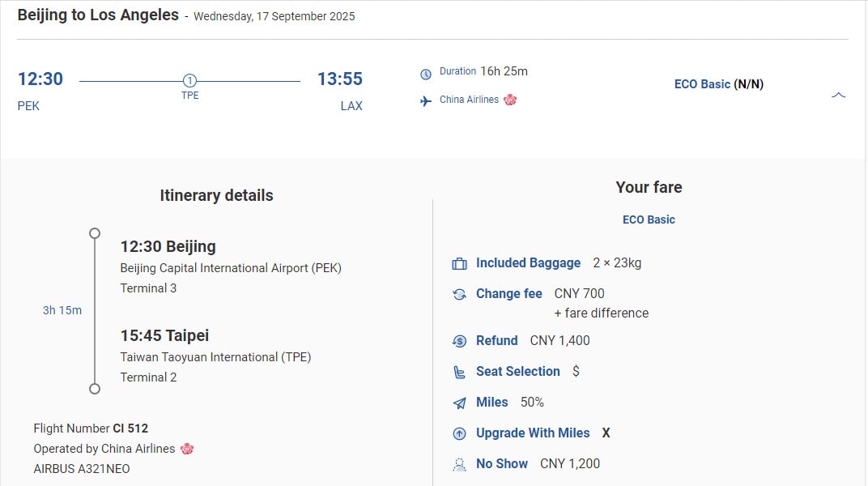Click the airplane icon beside China Airlines
The image size is (868, 486).
(x=426, y=101)
